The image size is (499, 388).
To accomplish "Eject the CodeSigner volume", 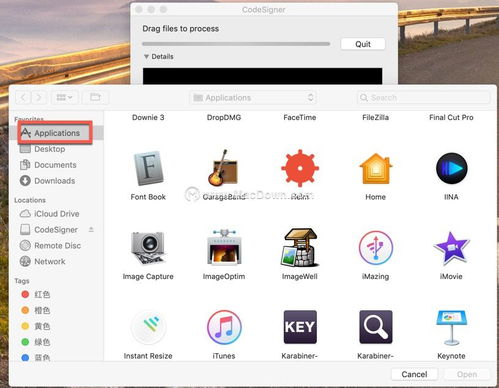I will point(91,229).
